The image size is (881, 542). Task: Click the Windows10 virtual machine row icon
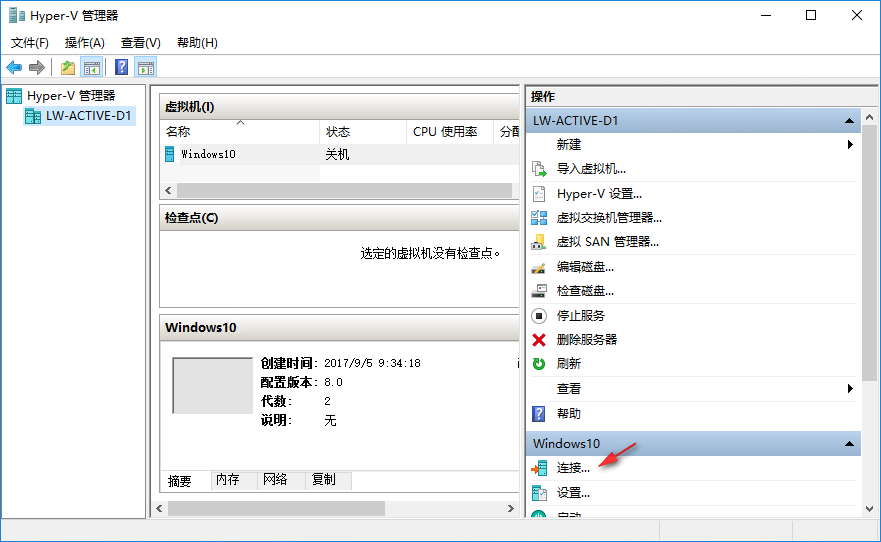click(170, 154)
